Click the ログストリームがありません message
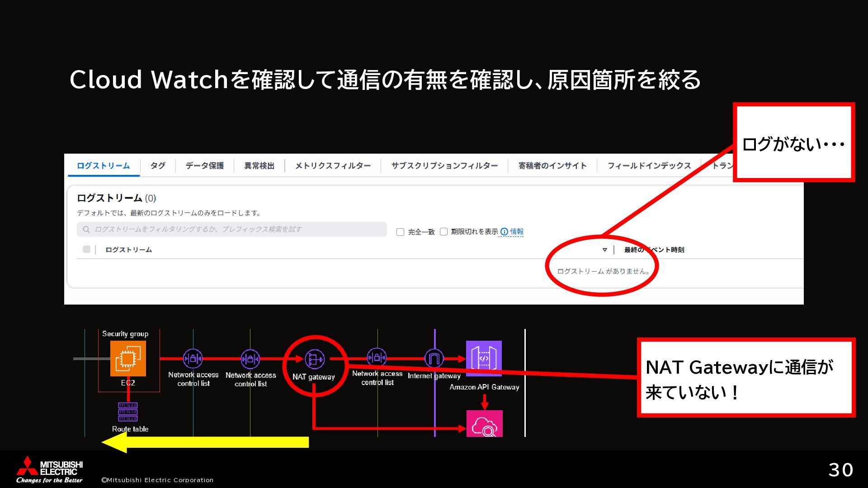 click(x=604, y=271)
